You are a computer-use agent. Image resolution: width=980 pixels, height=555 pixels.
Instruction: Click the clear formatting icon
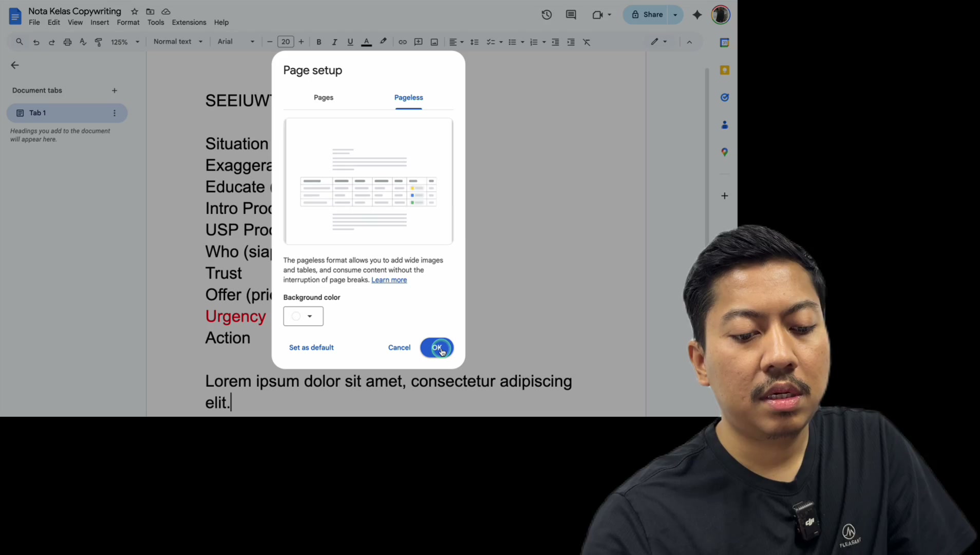(x=587, y=42)
